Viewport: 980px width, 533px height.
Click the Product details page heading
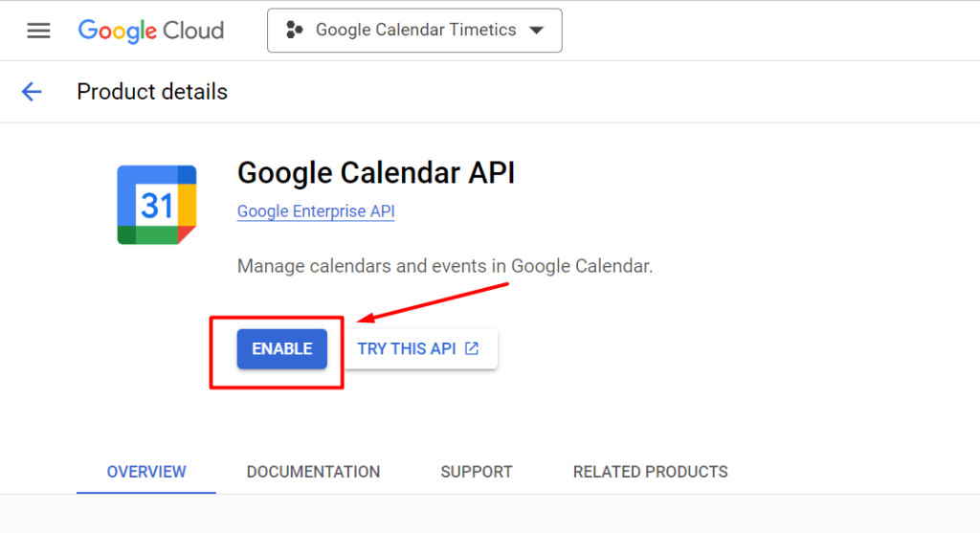click(x=152, y=92)
